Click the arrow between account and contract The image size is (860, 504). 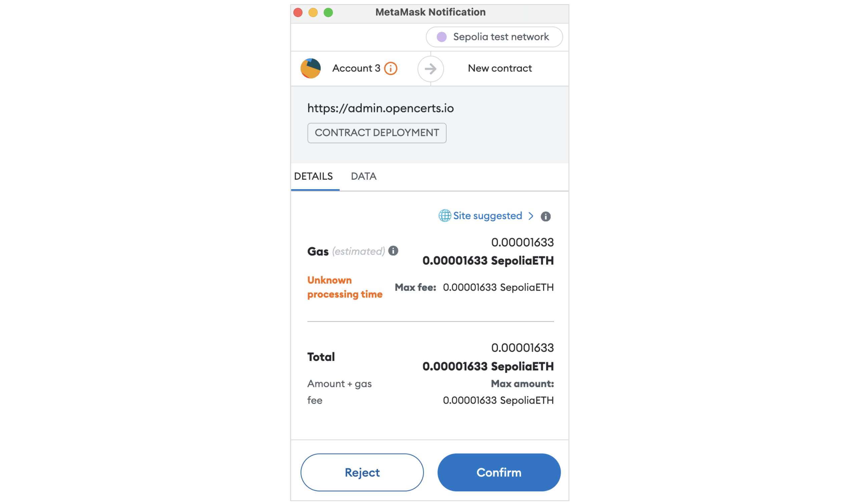coord(430,69)
